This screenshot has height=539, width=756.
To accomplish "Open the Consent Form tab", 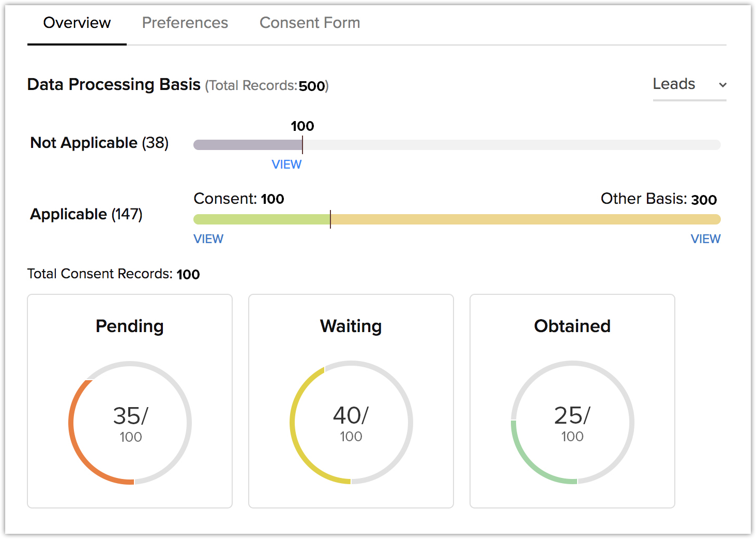I will pyautogui.click(x=309, y=23).
